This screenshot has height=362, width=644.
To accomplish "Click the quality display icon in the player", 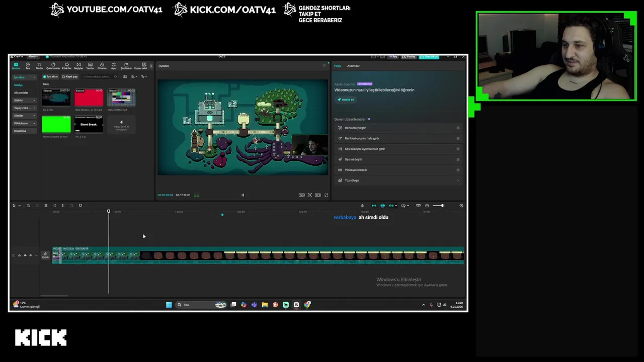I will (x=301, y=195).
